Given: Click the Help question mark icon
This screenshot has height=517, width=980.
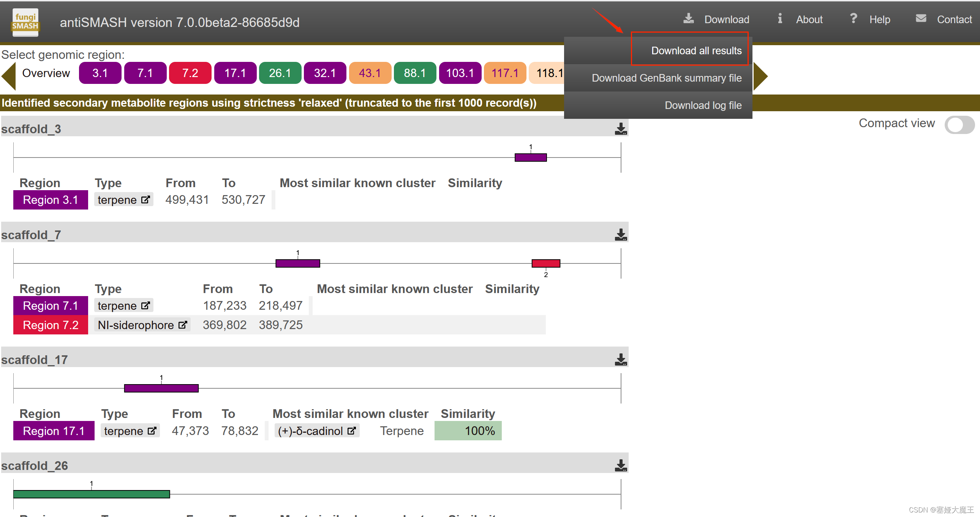Looking at the screenshot, I should pyautogui.click(x=853, y=19).
